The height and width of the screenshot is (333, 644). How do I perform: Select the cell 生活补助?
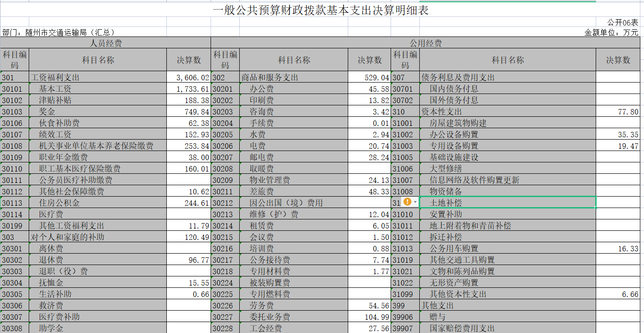98,294
